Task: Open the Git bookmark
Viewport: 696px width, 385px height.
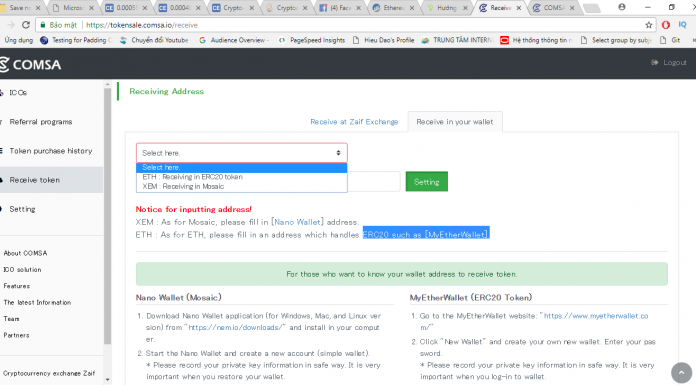Action: (670, 40)
